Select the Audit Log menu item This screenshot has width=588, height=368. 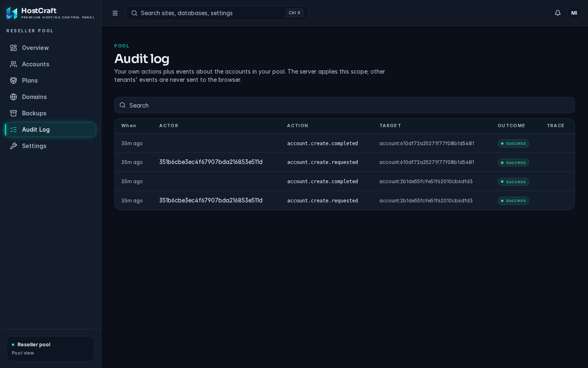[51, 130]
